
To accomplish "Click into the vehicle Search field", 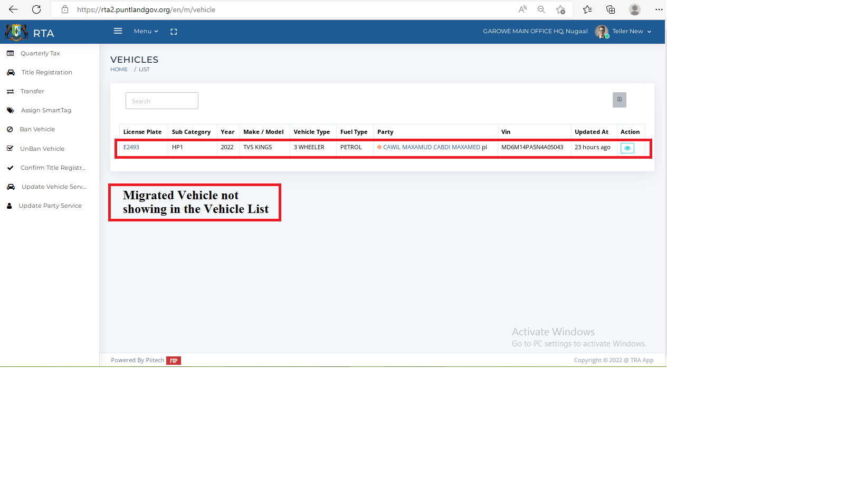I will point(162,101).
